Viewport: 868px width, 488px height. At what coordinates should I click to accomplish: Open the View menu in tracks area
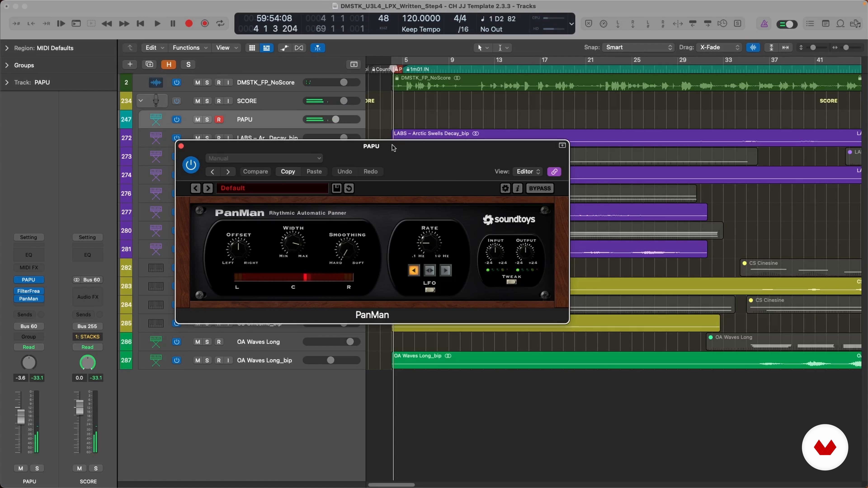[226, 48]
